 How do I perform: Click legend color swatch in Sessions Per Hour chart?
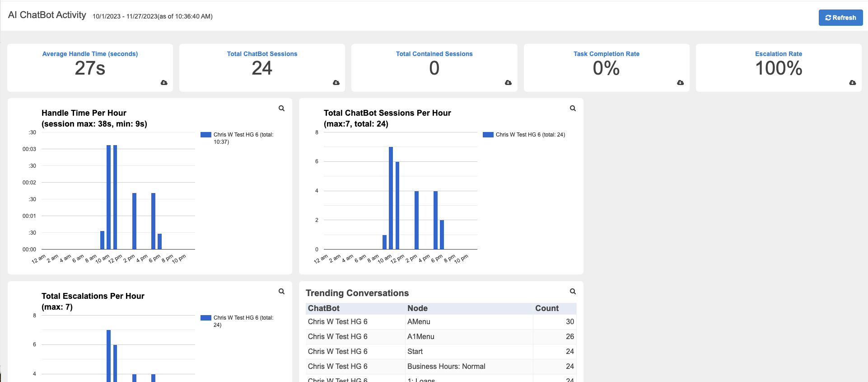pos(488,135)
